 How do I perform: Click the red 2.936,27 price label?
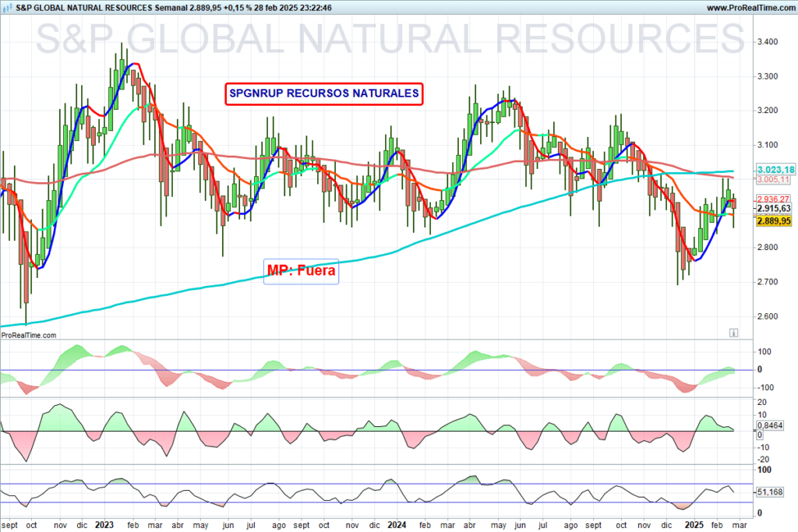774,199
